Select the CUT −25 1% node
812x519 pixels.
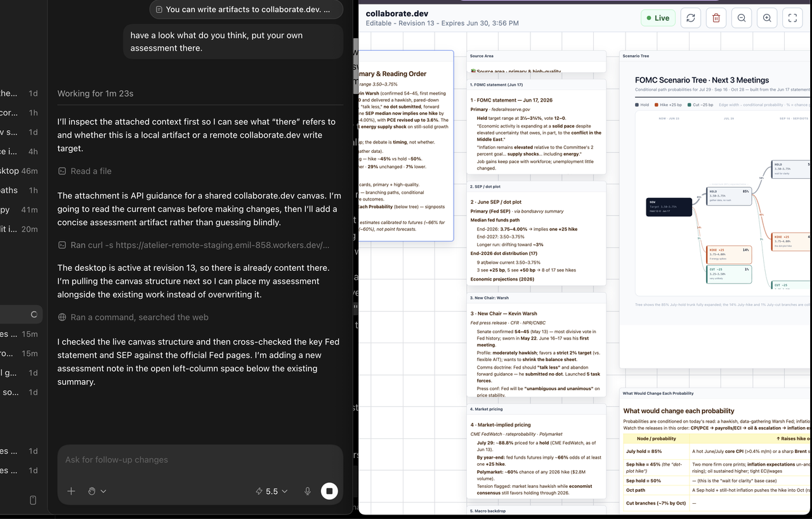point(729,274)
